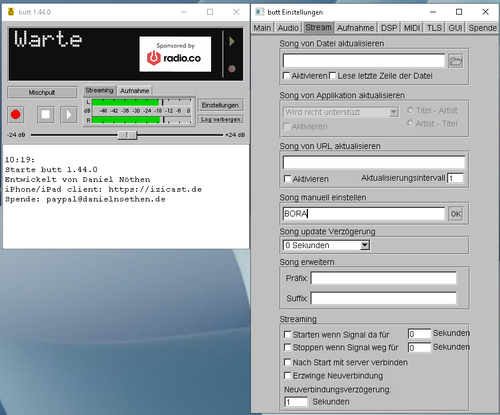Click the stop button in butt main window

[x=46, y=115]
